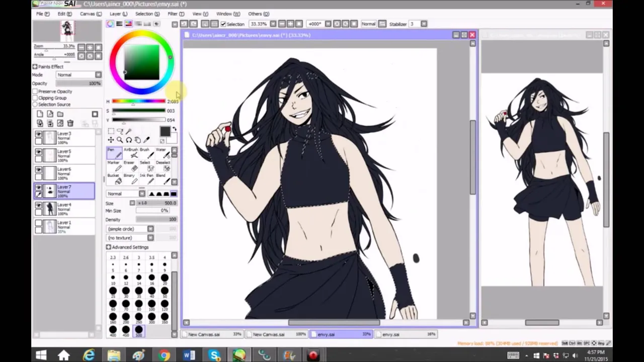The width and height of the screenshot is (644, 362).
Task: Show the color wheel panel
Action: coord(110,24)
